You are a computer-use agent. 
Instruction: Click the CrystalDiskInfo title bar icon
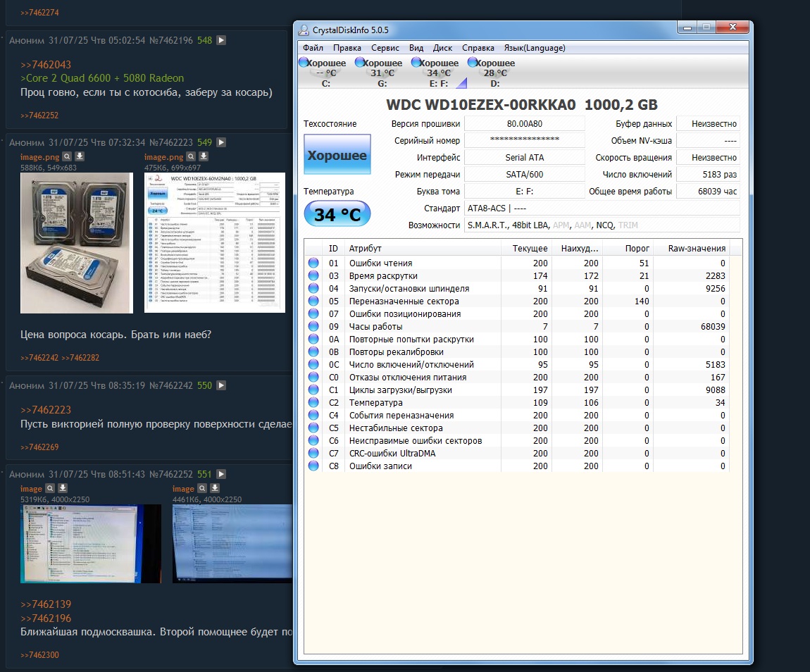304,30
